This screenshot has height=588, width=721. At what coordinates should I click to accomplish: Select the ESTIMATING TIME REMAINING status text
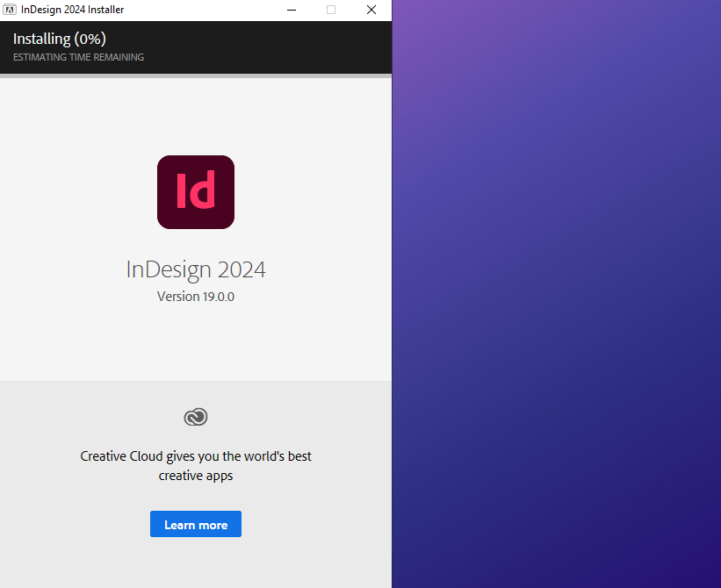pyautogui.click(x=78, y=57)
